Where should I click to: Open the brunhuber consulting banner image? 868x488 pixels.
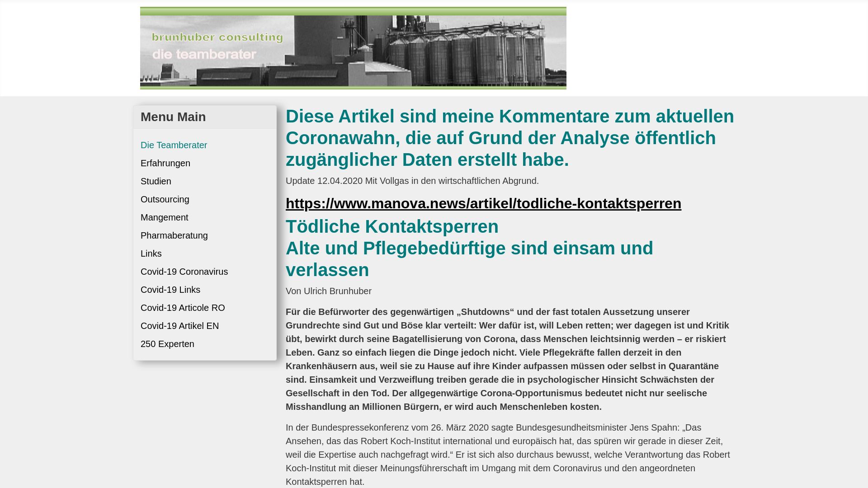coord(353,48)
